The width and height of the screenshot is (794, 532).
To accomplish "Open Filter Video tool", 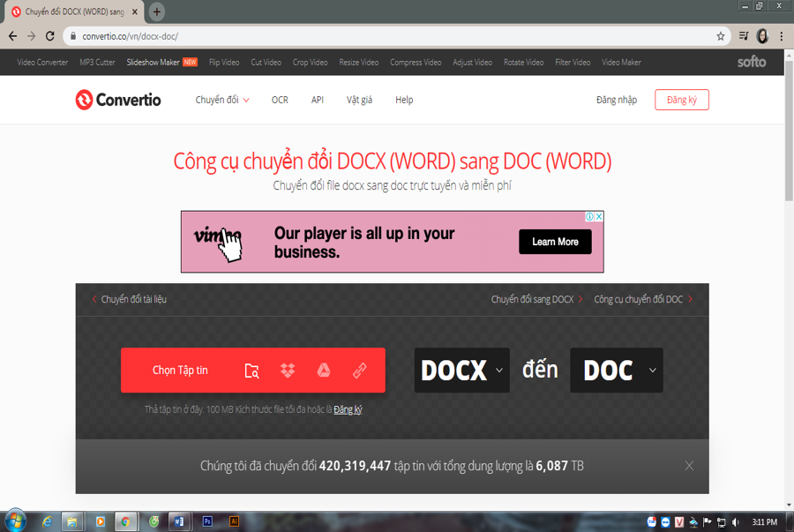I will click(573, 63).
